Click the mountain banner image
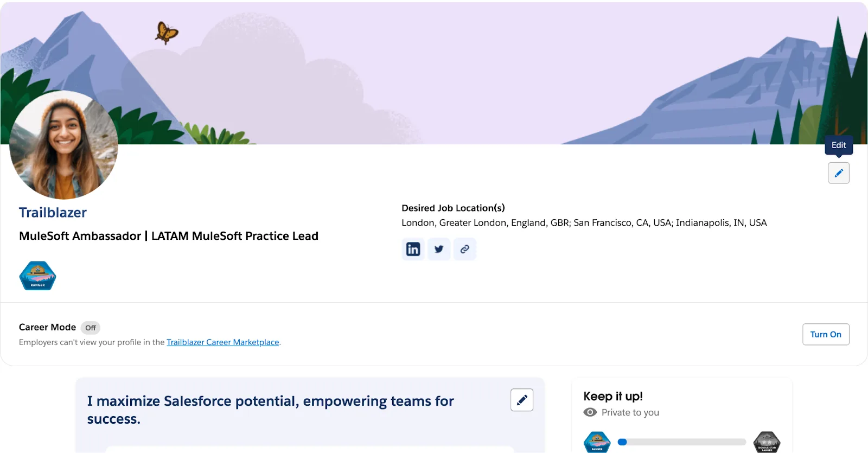Viewport: 868px width, 453px height. [x=434, y=73]
